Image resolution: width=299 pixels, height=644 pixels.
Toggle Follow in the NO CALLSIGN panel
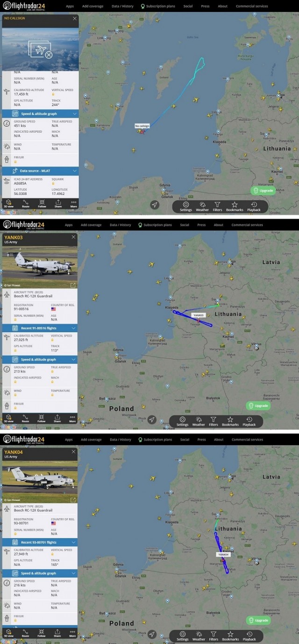click(x=42, y=203)
